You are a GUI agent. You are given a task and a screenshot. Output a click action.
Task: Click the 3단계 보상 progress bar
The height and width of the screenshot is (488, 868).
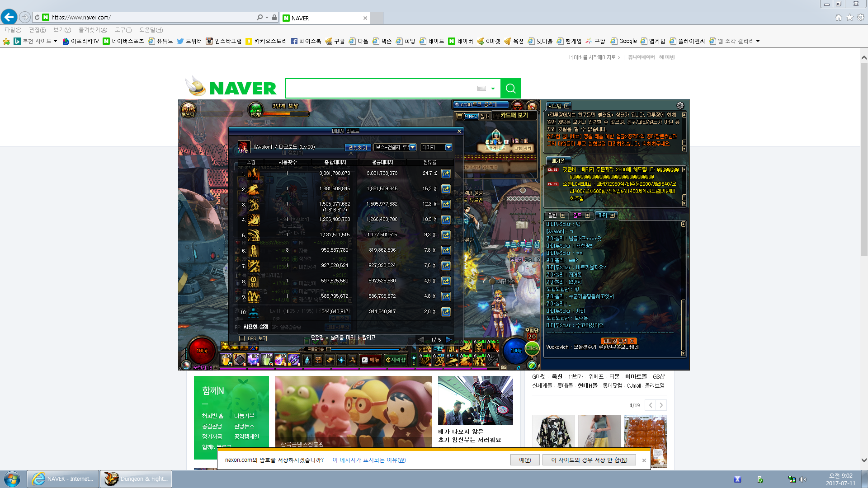click(x=286, y=114)
